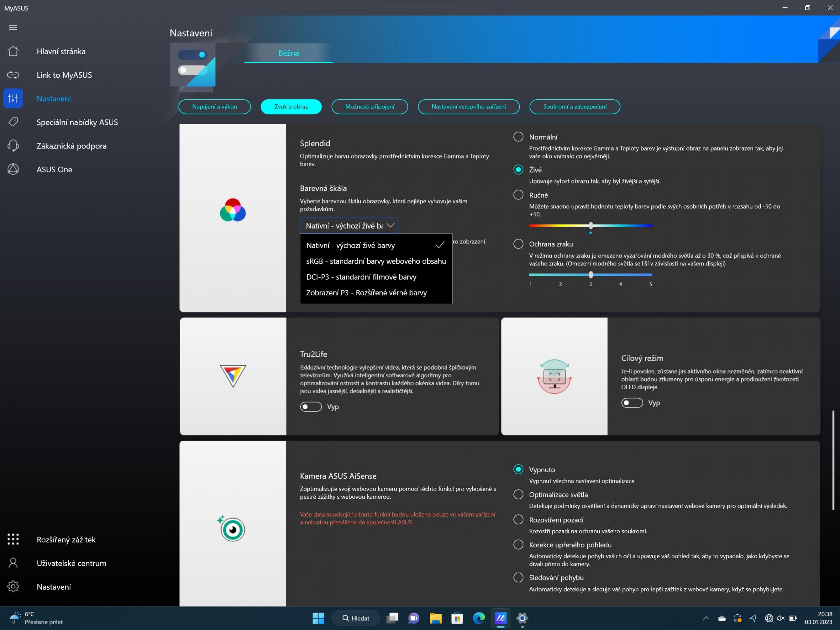Viewport: 840px width, 630px height.
Task: Click the OneDrive cloud tray icon
Action: point(721,618)
